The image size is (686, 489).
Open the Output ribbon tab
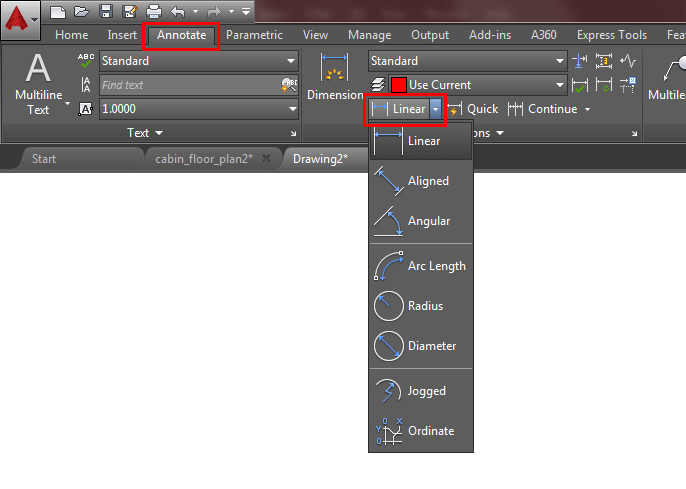[x=430, y=35]
